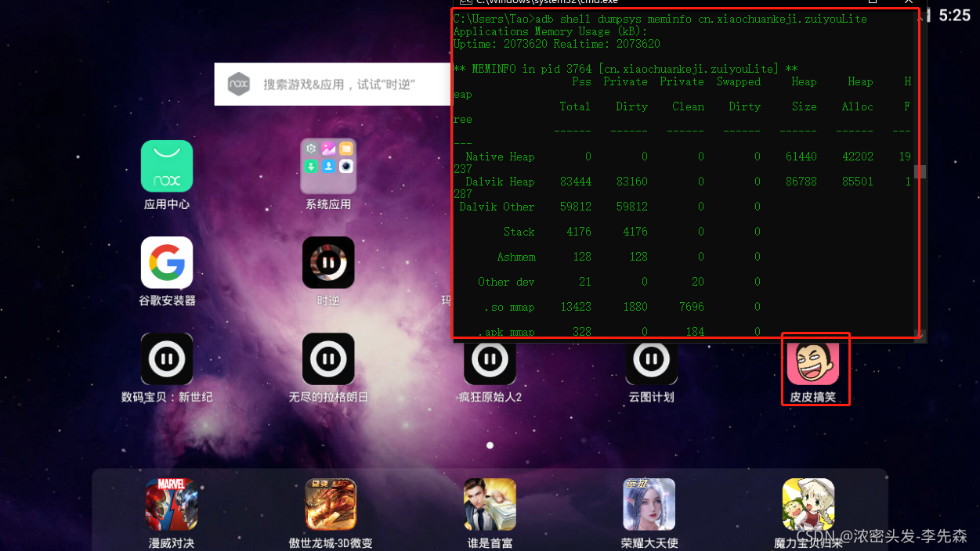Launch 数码宝贝:新世纪 app
This screenshot has height=551, width=980.
[167, 358]
